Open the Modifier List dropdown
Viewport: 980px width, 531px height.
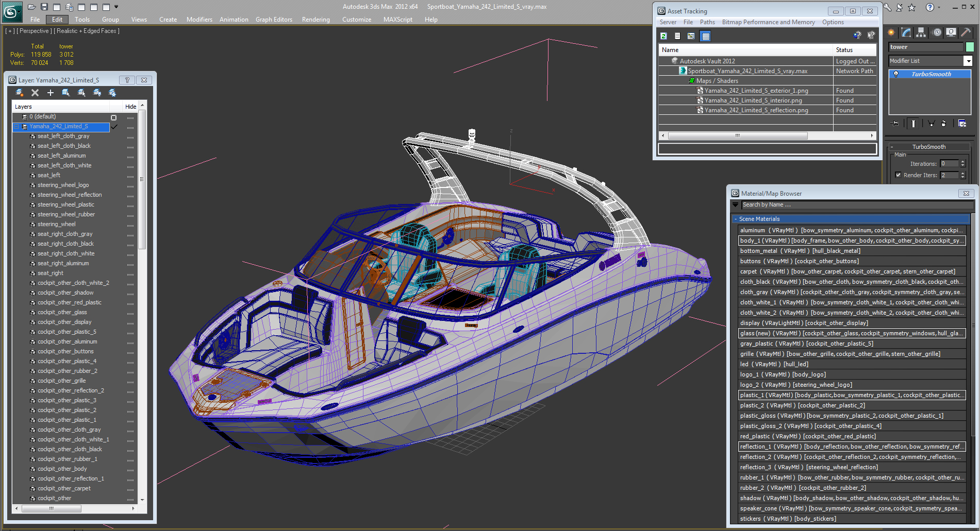(x=968, y=61)
